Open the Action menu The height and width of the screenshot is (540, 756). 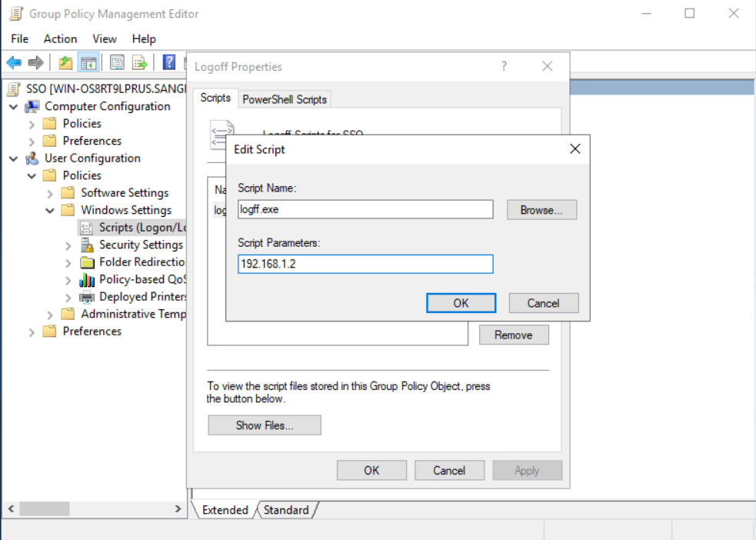[60, 38]
